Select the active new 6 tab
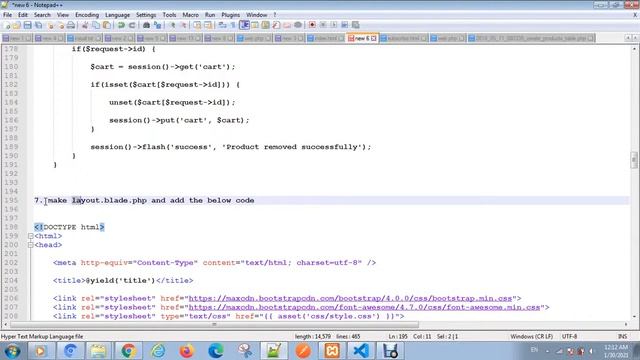The height and width of the screenshot is (360, 640). point(361,38)
